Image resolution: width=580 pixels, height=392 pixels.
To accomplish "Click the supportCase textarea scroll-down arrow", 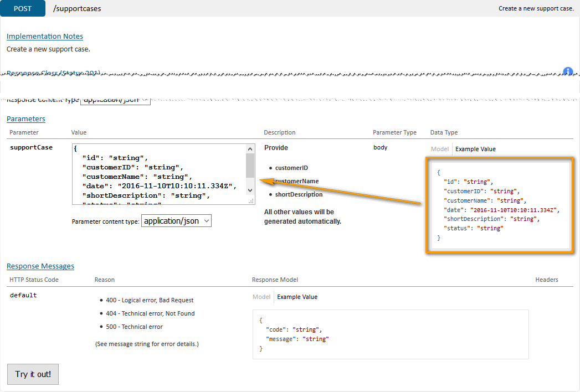I will 250,190.
